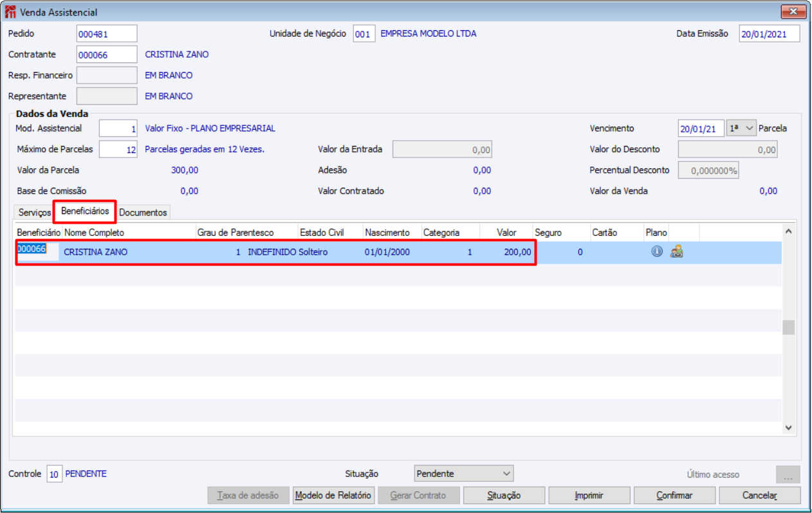Click the Situação button

click(x=504, y=496)
